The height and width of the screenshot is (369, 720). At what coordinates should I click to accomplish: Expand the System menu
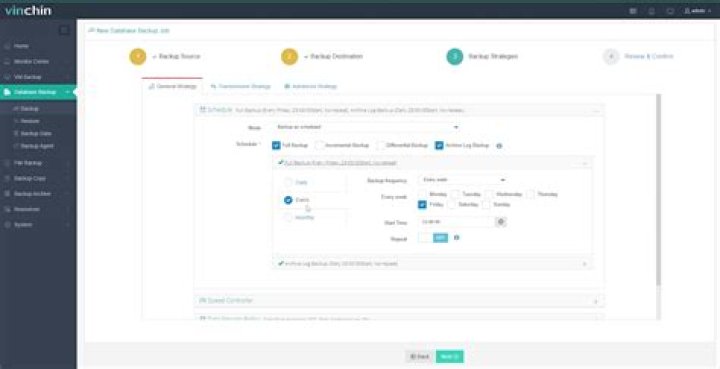point(38,225)
